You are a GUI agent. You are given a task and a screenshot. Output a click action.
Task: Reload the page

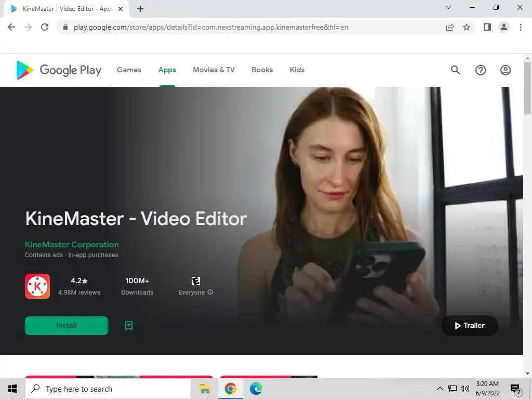(x=45, y=27)
